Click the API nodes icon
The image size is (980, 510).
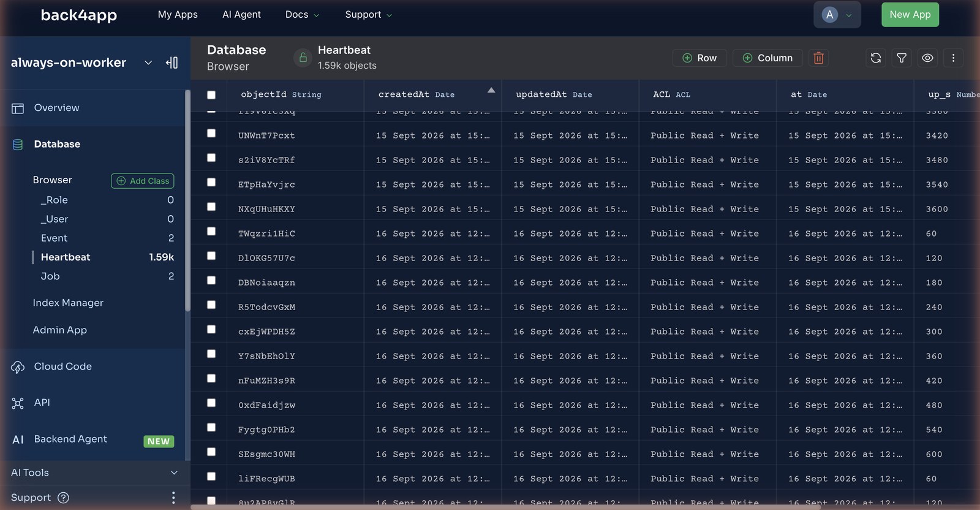(x=18, y=403)
